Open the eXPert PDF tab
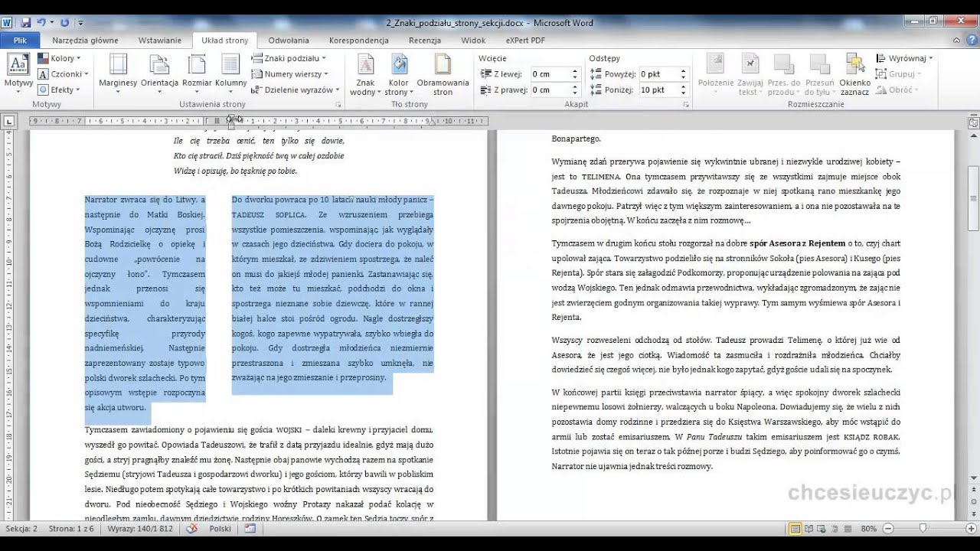This screenshot has width=980, height=551. pos(525,41)
